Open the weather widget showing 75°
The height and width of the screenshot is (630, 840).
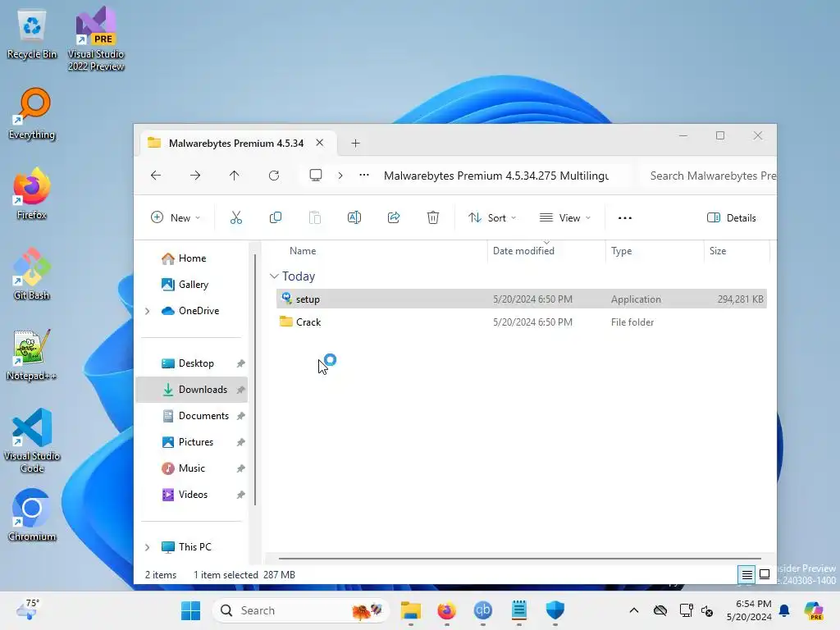[x=28, y=609]
